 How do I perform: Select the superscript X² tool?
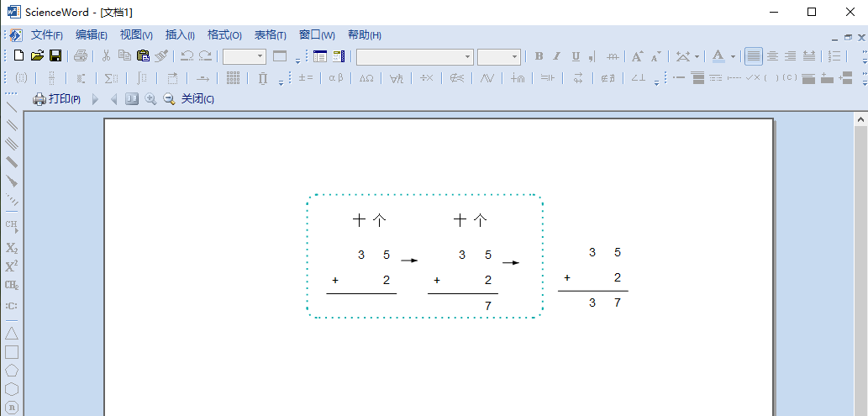tap(12, 266)
